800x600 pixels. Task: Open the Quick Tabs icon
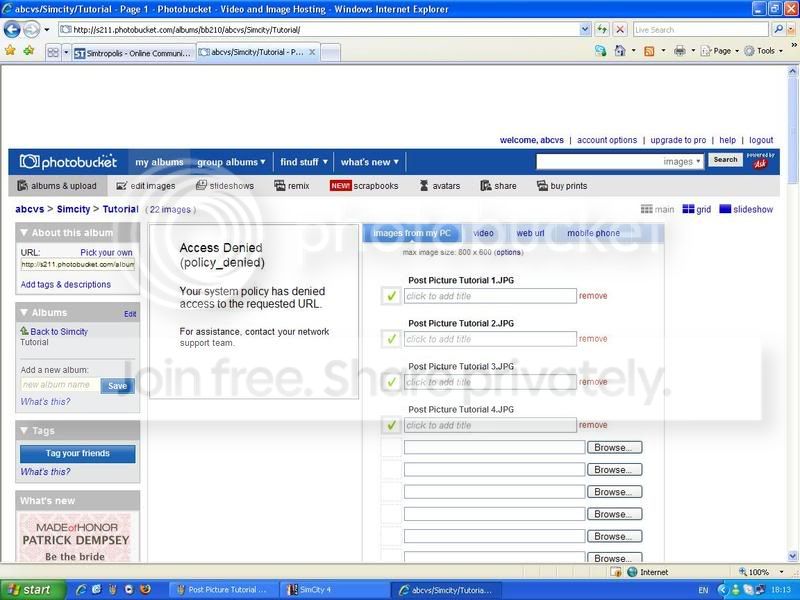pyautogui.click(x=53, y=53)
